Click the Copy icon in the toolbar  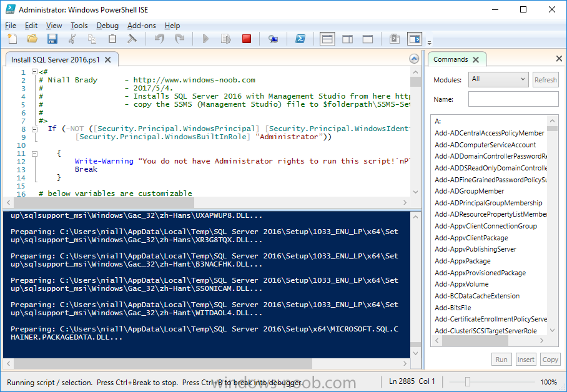coord(92,39)
